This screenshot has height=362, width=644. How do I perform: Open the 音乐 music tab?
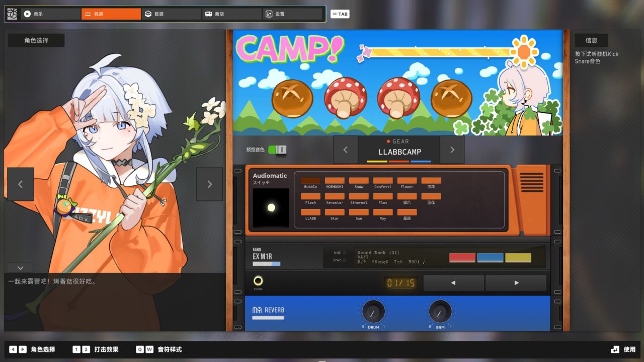pyautogui.click(x=50, y=14)
